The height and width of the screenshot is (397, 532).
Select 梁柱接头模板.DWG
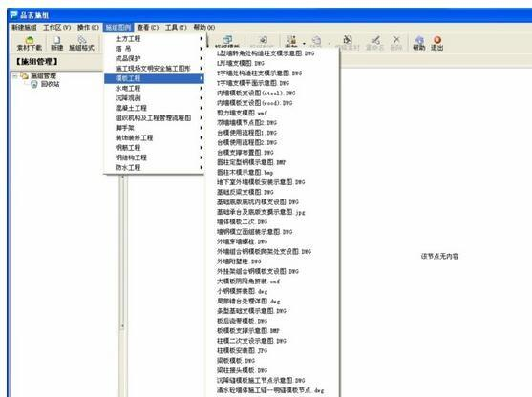point(243,370)
